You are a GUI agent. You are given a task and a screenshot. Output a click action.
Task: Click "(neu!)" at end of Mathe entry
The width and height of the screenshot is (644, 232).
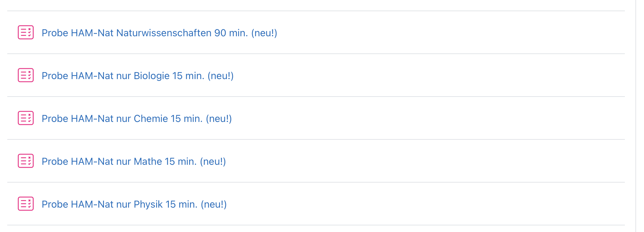[213, 161]
